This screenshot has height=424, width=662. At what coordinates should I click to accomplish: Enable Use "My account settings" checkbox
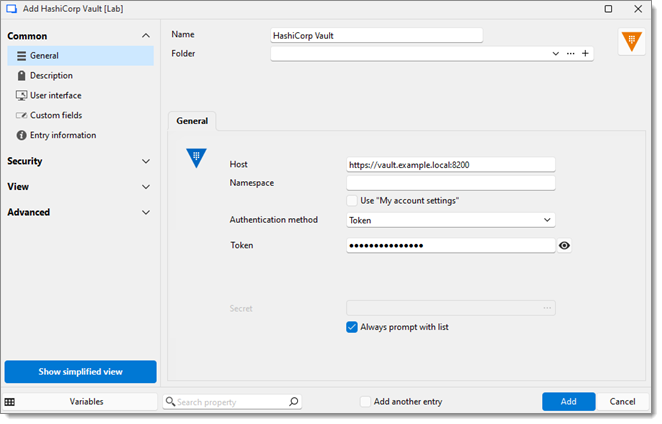[352, 201]
